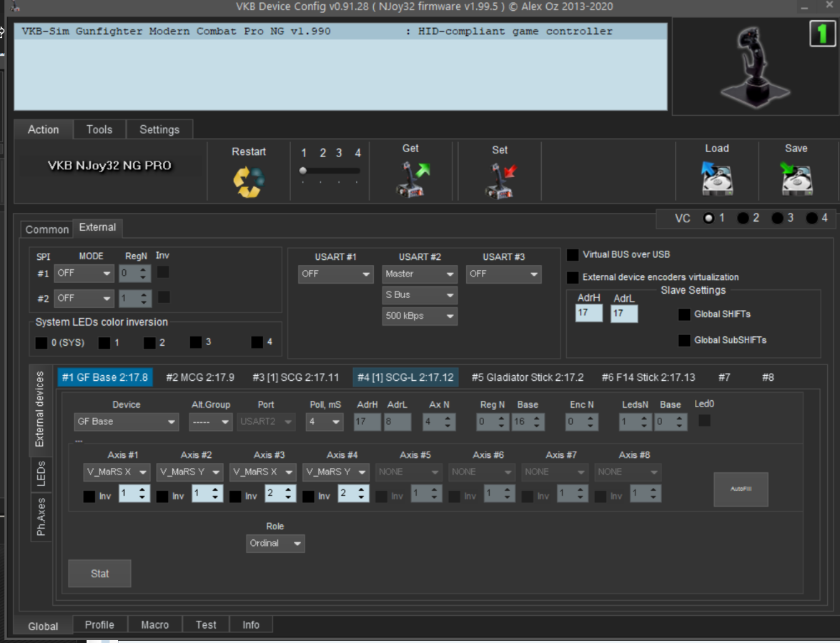The image size is (840, 643).
Task: Click the Stat button
Action: click(99, 574)
